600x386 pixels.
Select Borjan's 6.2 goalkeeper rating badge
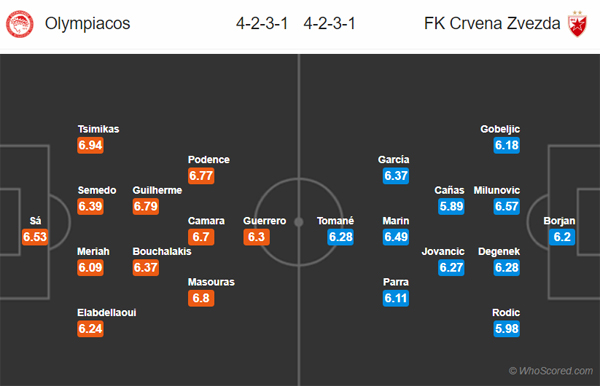pos(562,237)
